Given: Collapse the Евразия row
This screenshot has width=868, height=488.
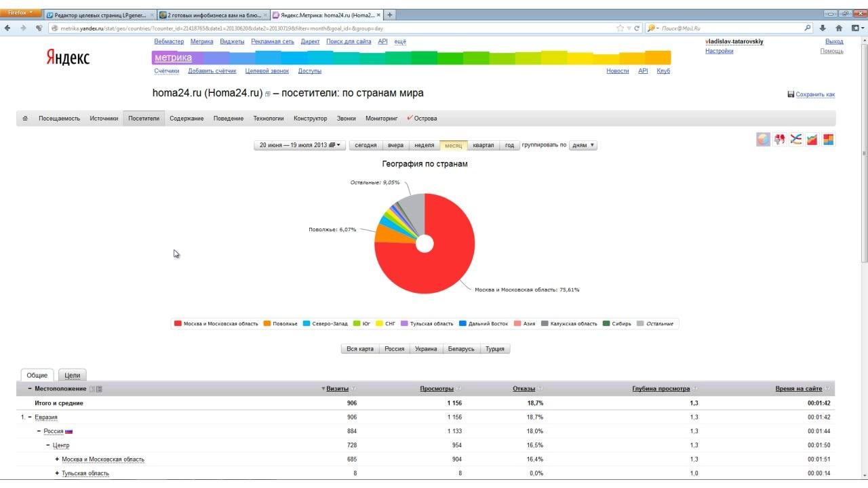Looking at the screenshot, I should pyautogui.click(x=30, y=418).
